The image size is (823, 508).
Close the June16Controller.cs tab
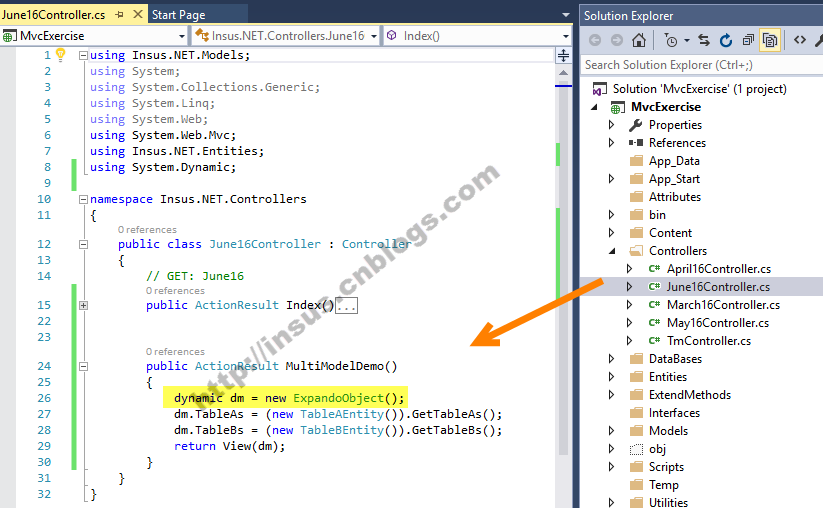coord(138,14)
